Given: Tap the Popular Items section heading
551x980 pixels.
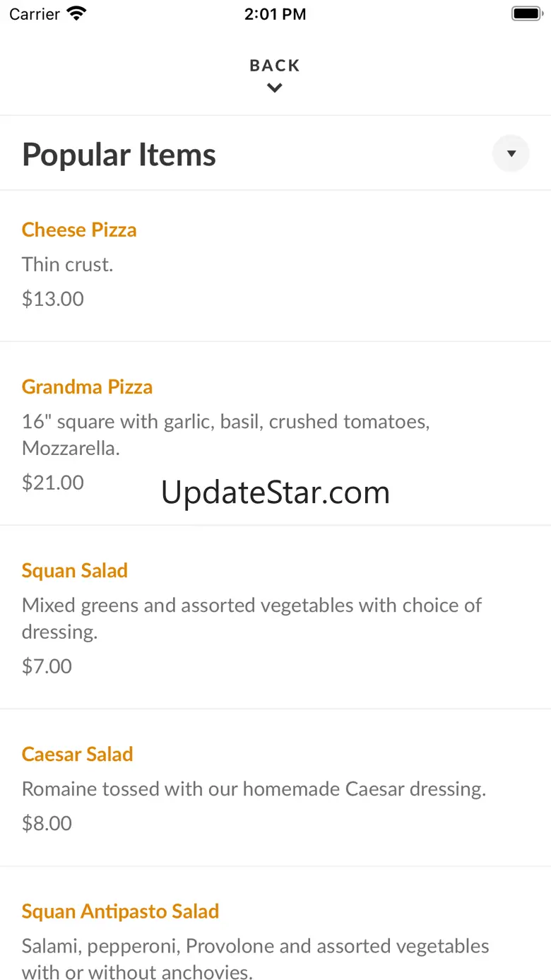Looking at the screenshot, I should [119, 155].
